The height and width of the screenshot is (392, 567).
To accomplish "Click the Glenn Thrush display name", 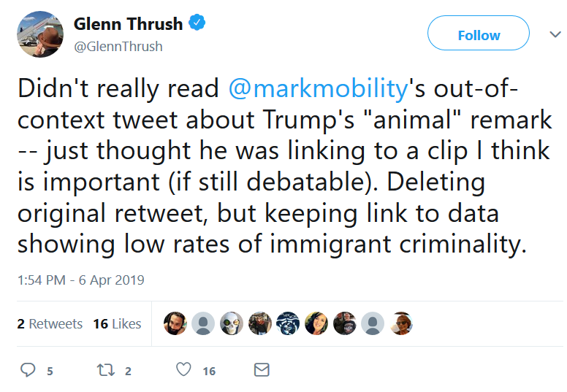I will point(128,24).
